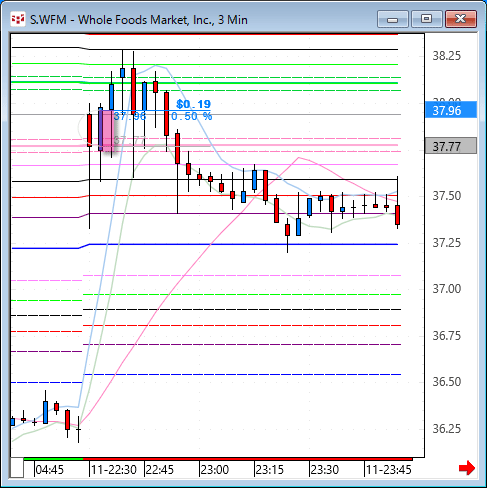The width and height of the screenshot is (487, 488).
Task: Click the 36.75 price axis label
Action: click(447, 335)
